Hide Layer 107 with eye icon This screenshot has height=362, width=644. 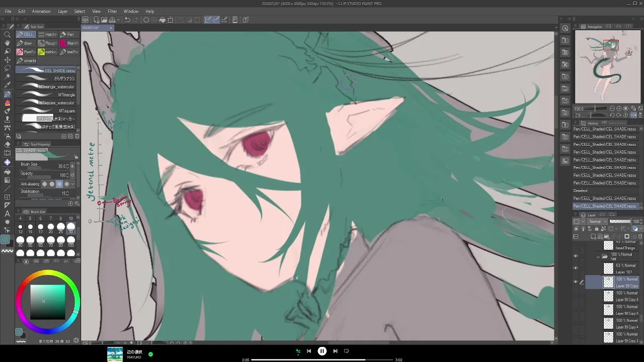pos(576,268)
